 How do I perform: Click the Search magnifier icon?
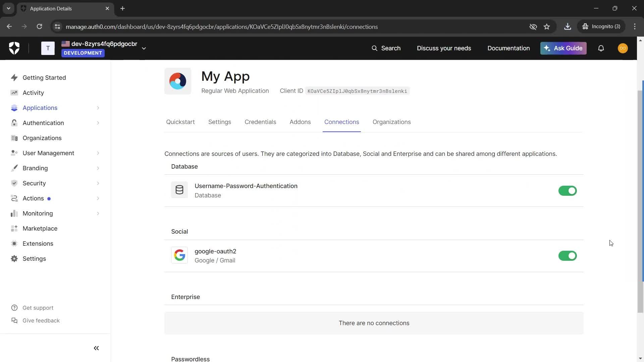[x=374, y=48]
